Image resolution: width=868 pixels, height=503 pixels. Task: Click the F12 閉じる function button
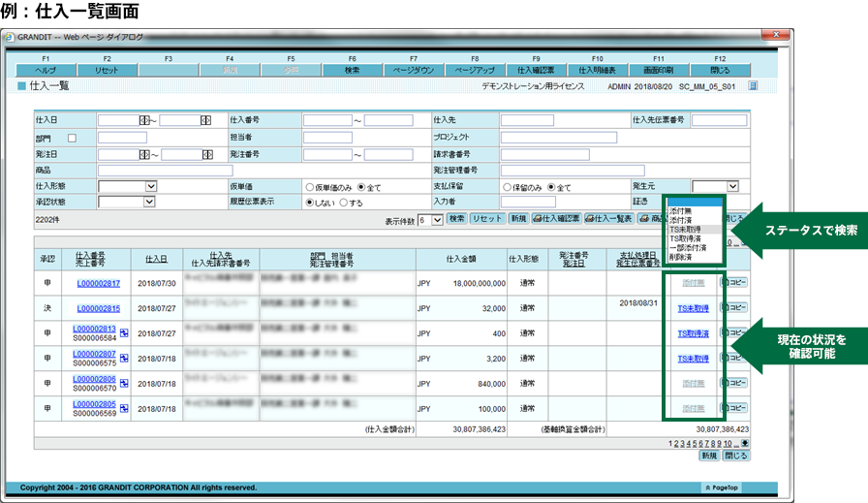[720, 71]
